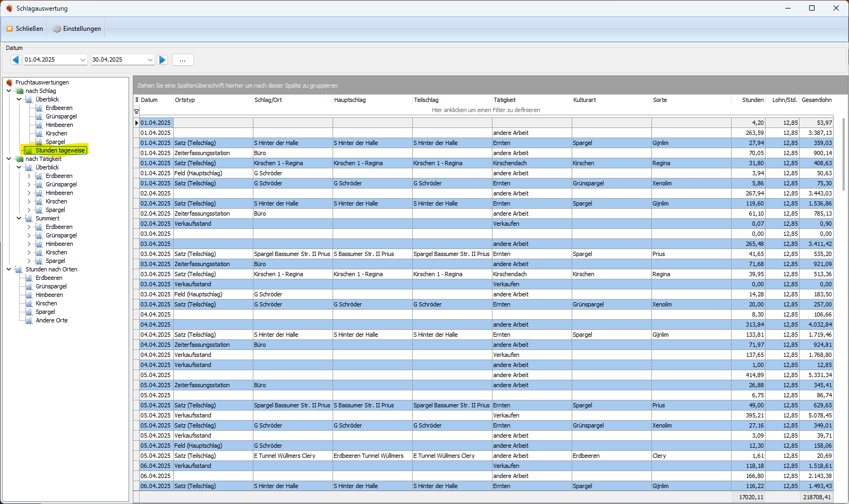Viewport: 849px width, 504px height.
Task: Click the Tätigkeit column header
Action: (532, 100)
